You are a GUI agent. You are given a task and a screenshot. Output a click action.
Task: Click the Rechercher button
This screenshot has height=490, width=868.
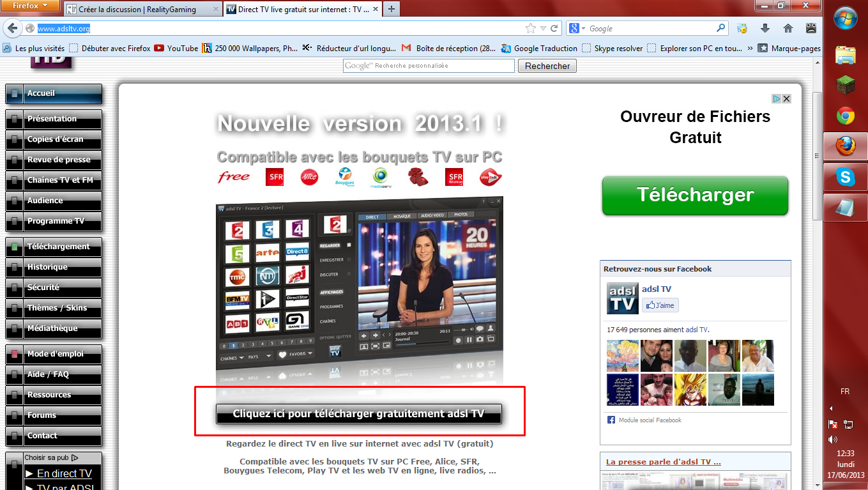coord(547,66)
